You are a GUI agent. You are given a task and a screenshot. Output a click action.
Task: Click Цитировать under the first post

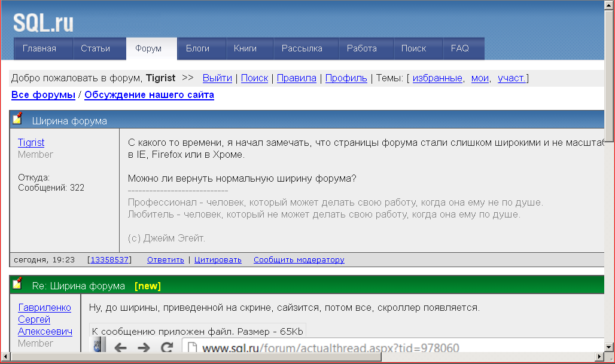pyautogui.click(x=218, y=260)
